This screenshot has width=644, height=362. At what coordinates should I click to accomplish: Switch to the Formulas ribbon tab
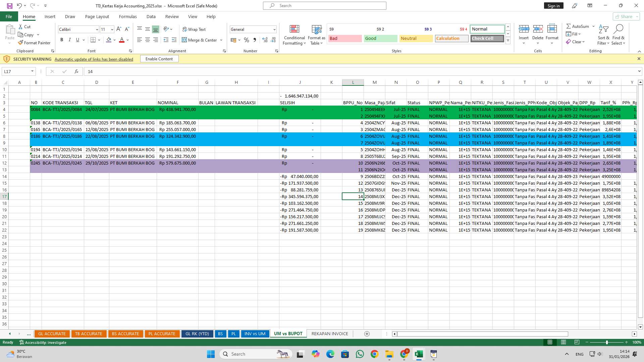[x=128, y=16]
